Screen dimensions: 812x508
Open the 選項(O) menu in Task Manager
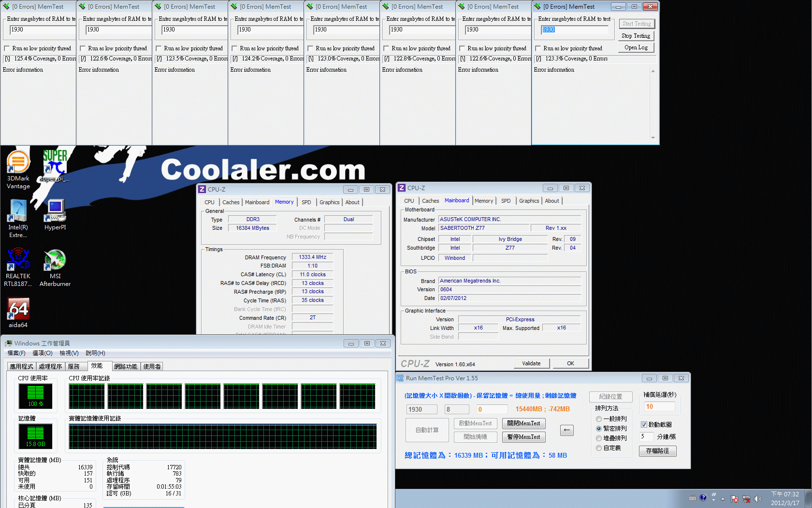point(43,353)
